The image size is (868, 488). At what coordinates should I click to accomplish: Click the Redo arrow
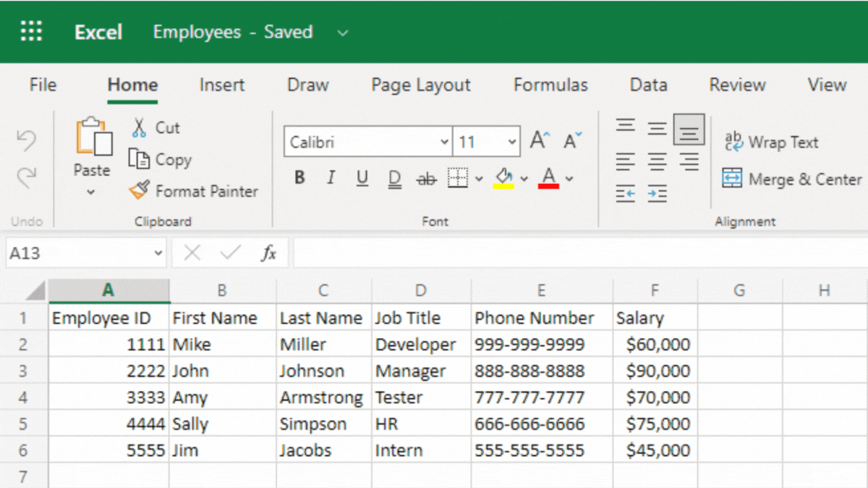27,177
